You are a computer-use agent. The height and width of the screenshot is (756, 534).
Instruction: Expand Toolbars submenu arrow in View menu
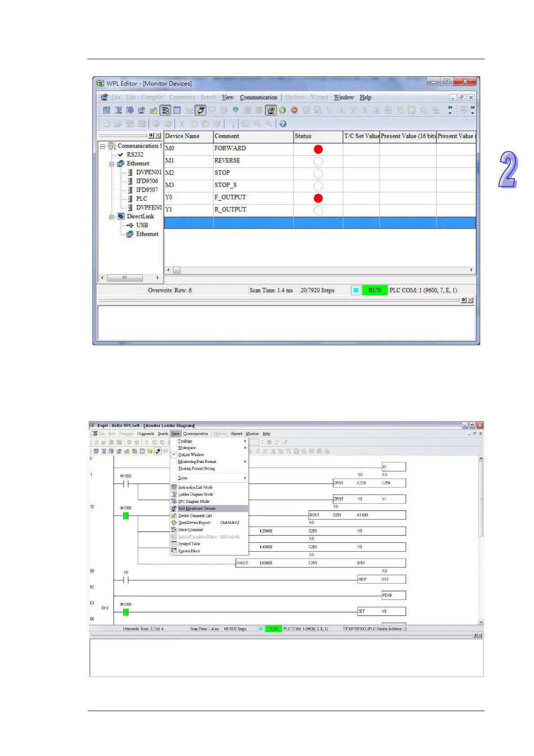[245, 441]
